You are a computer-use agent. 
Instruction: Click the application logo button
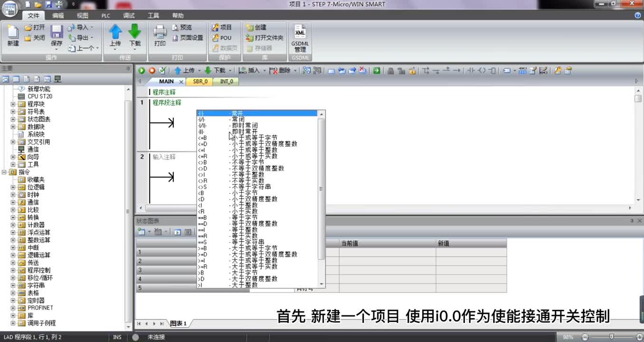(x=10, y=8)
